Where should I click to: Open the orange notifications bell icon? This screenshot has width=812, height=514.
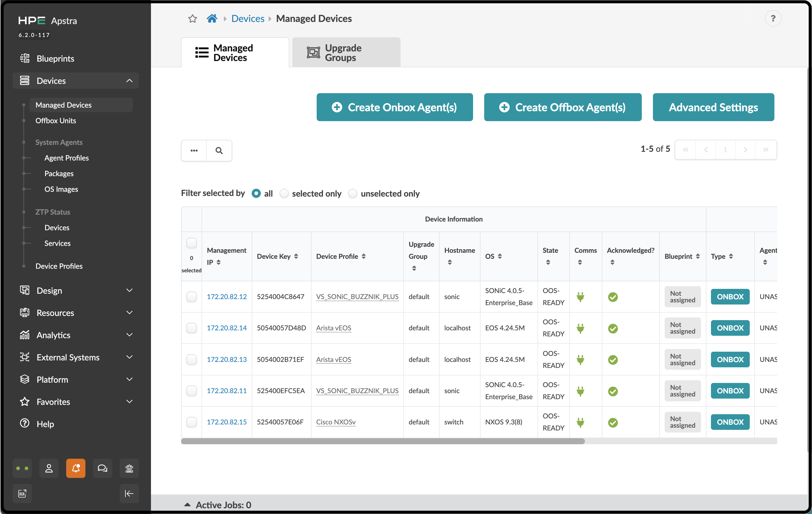point(75,468)
